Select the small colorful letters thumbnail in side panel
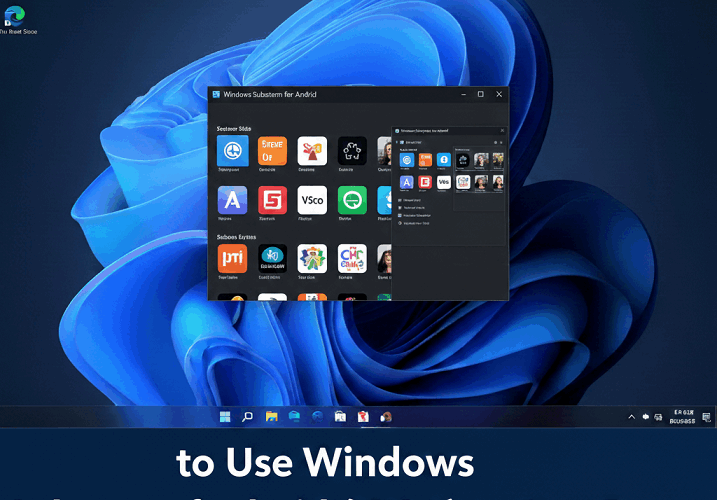 [x=463, y=182]
